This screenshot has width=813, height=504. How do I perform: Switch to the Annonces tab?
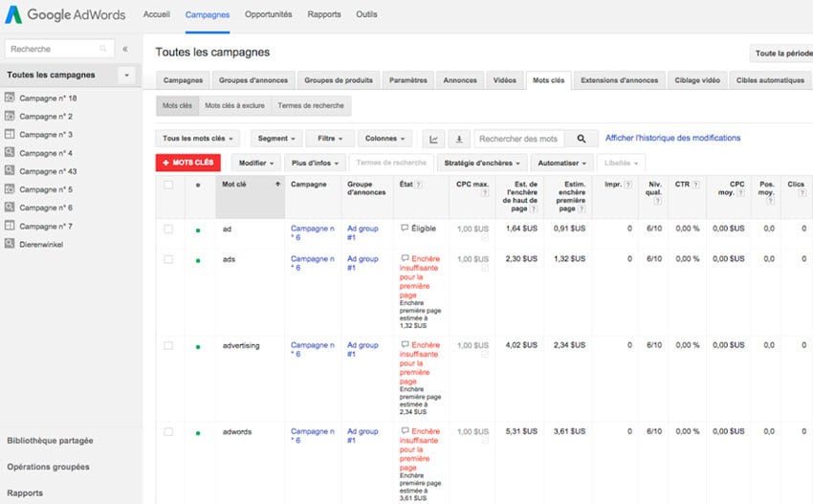(460, 80)
